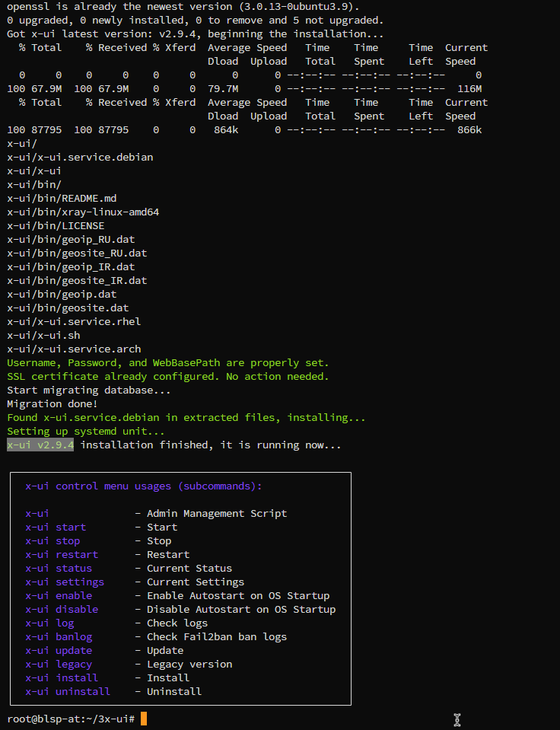Viewport: 560px width, 730px height.
Task: Click the 'x-ui restart' subcommand
Action: point(62,554)
